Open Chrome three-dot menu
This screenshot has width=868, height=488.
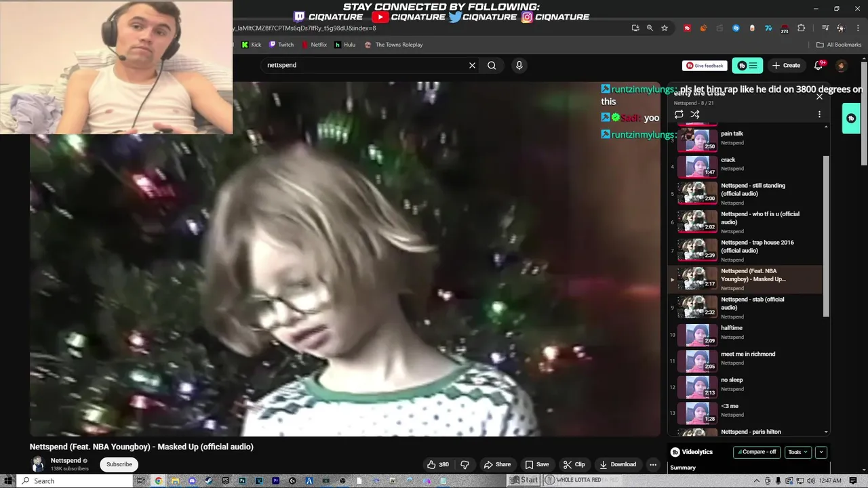click(858, 28)
